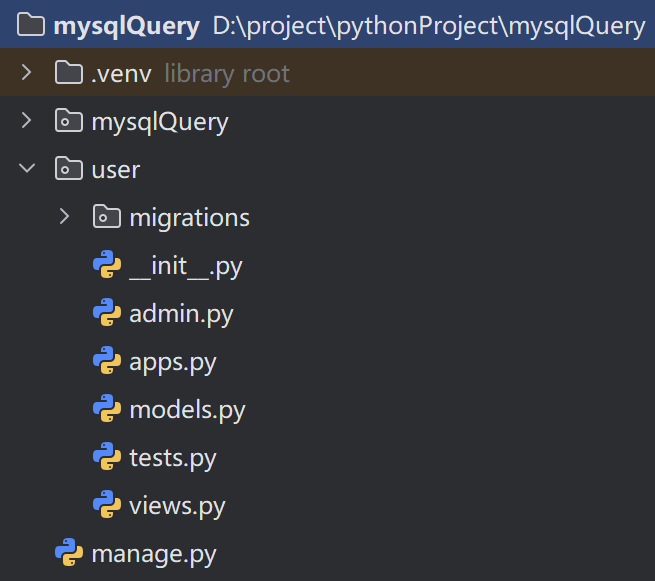Click the Python icon beside tests.py
Screen dimensions: 655x581
click(107, 457)
